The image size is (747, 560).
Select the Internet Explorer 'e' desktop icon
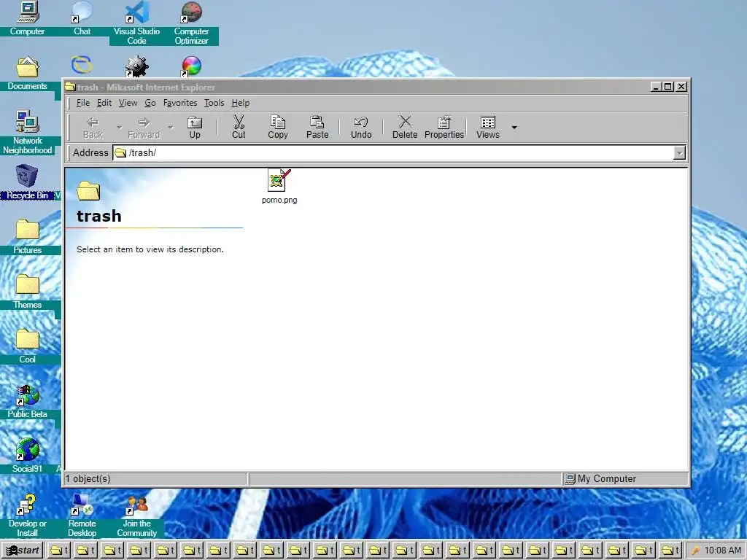tap(82, 65)
